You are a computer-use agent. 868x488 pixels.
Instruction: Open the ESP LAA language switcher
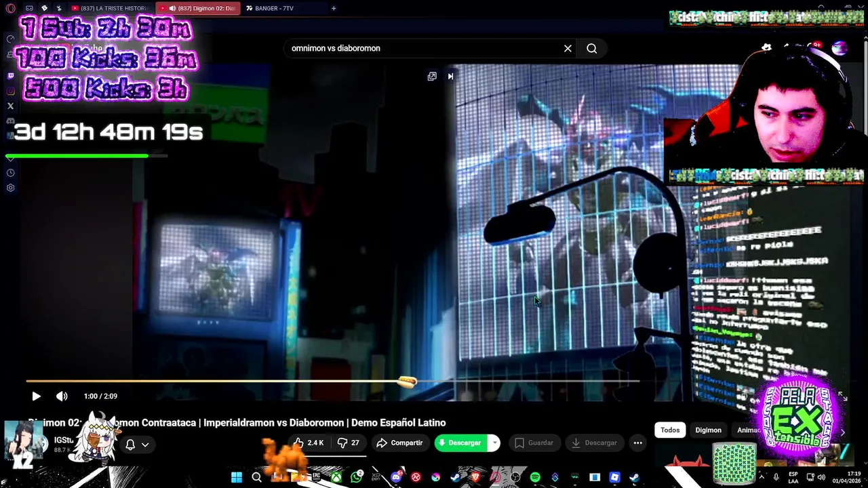[x=793, y=477]
